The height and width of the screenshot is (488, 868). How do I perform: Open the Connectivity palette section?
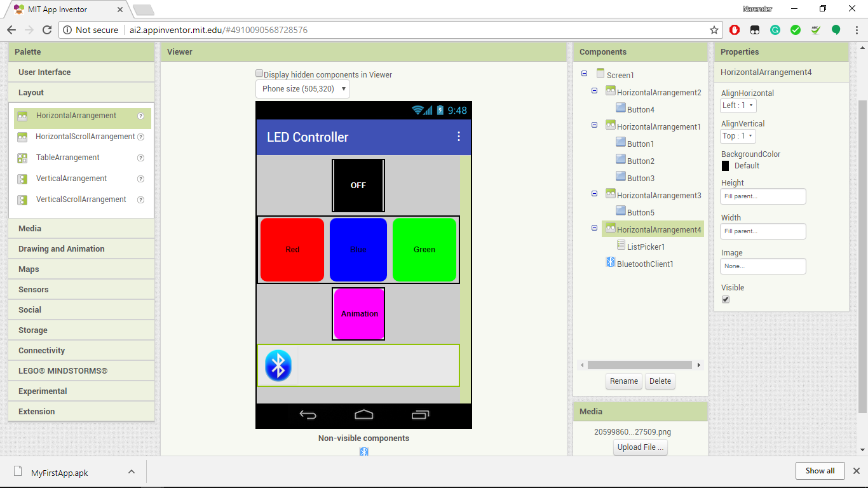coord(81,351)
